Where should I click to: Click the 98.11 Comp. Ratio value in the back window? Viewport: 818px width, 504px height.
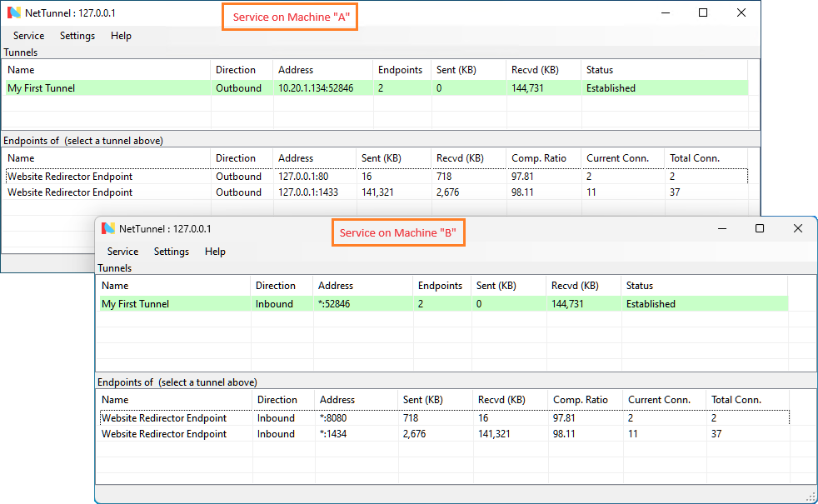pyautogui.click(x=522, y=192)
